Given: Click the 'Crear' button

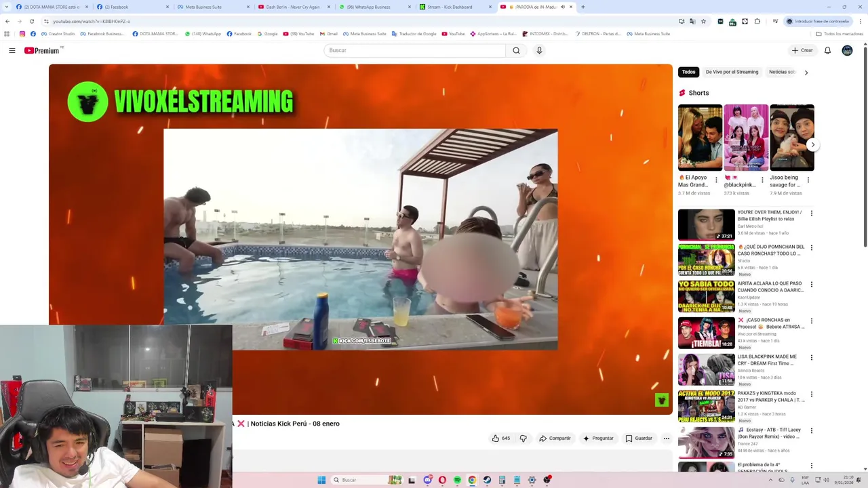Looking at the screenshot, I should (802, 50).
